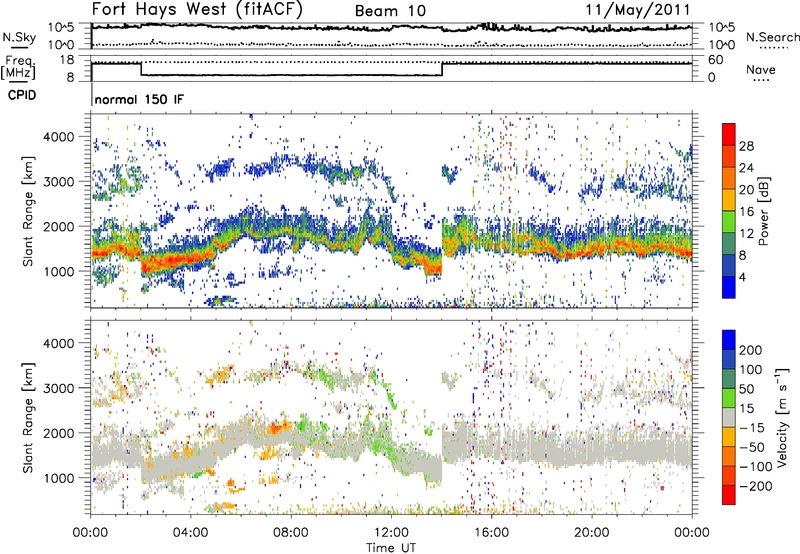This screenshot has height=554, width=800.
Task: Click the "28" label on power color bar
Action: (746, 146)
